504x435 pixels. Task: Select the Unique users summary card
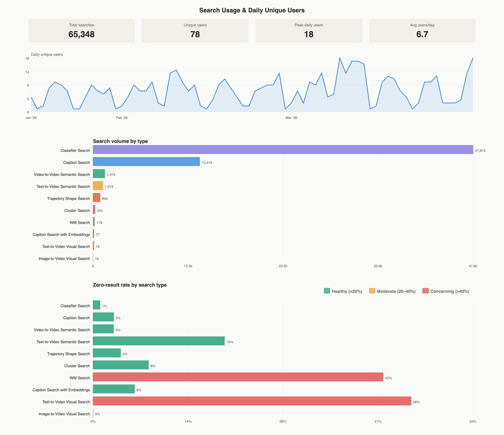pyautogui.click(x=195, y=31)
